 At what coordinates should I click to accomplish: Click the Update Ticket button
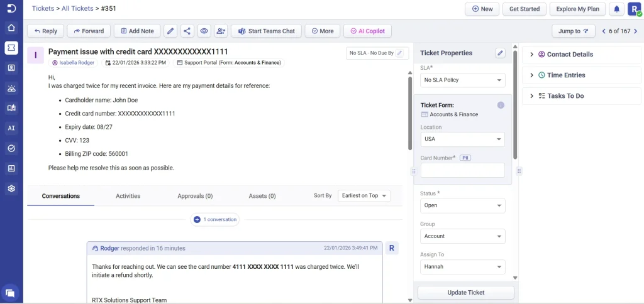466,293
